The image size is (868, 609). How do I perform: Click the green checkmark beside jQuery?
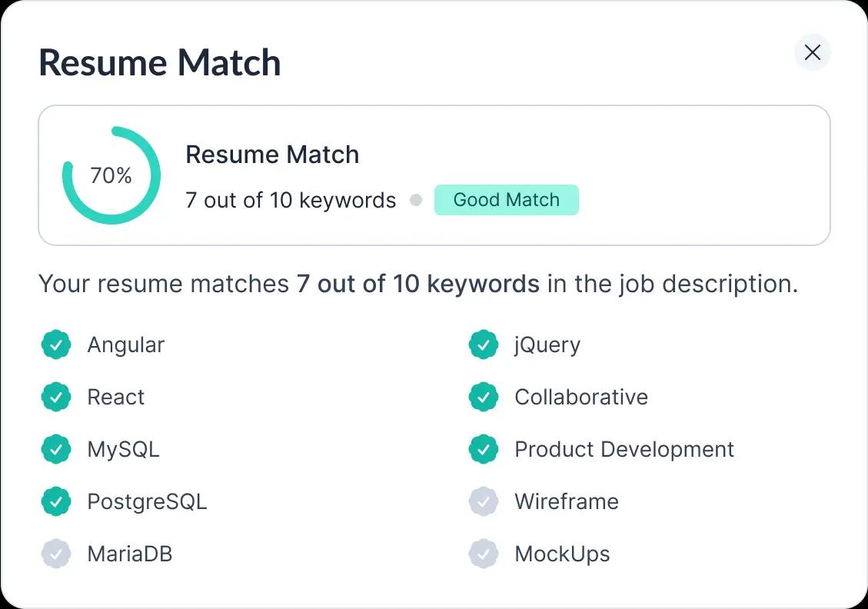coord(484,345)
